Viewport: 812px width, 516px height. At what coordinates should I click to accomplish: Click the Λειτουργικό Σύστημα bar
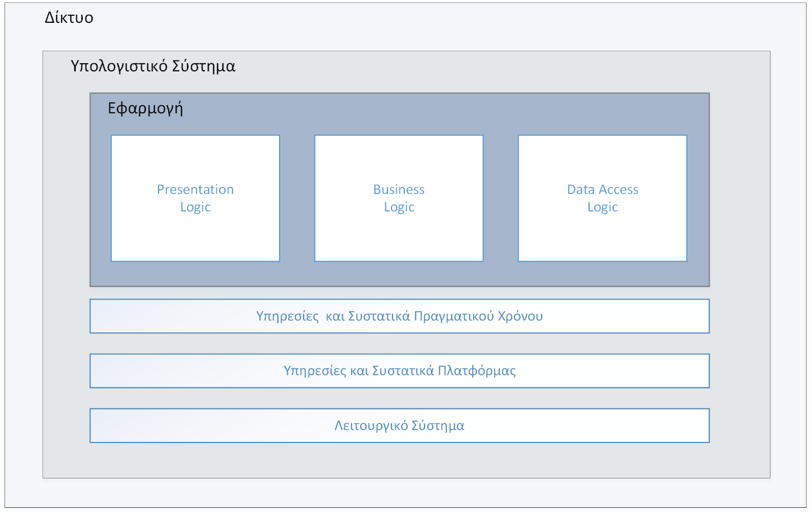point(399,426)
